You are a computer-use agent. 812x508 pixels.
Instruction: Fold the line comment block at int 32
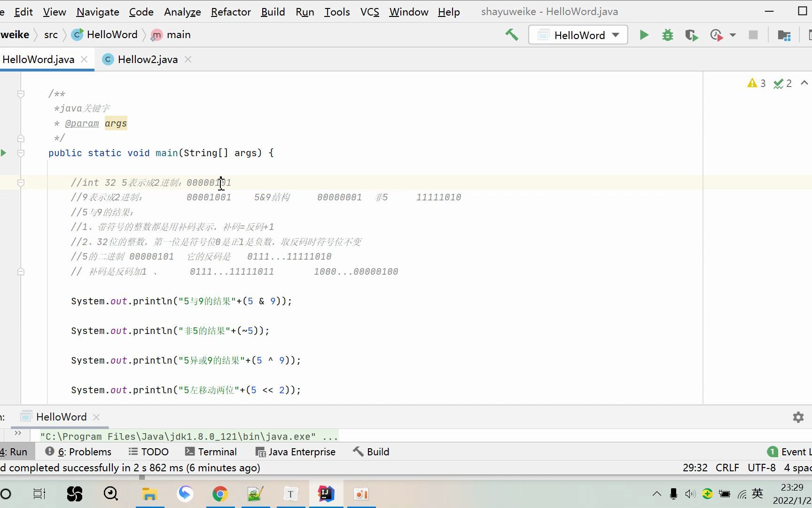(x=21, y=183)
